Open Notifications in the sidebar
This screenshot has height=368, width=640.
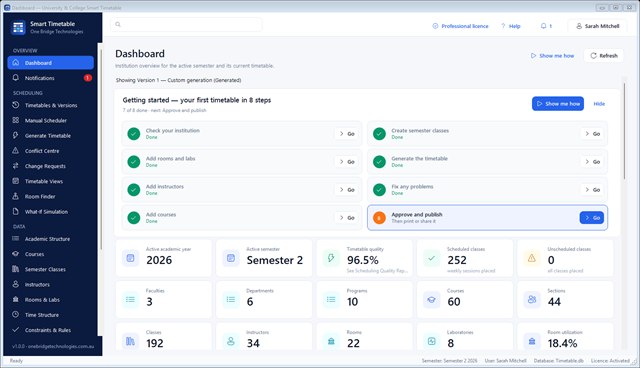[50, 78]
